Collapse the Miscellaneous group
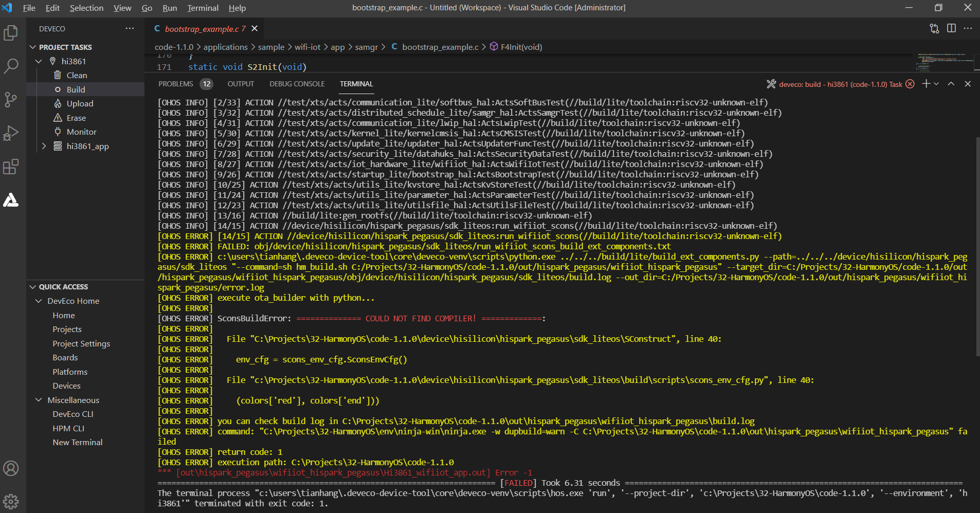The image size is (980, 513). [39, 400]
